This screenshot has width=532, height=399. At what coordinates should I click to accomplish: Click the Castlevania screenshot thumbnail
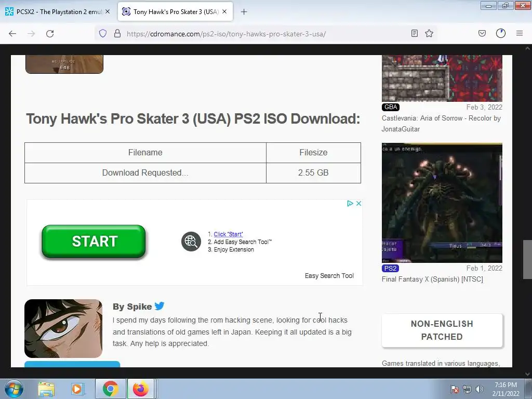442,78
